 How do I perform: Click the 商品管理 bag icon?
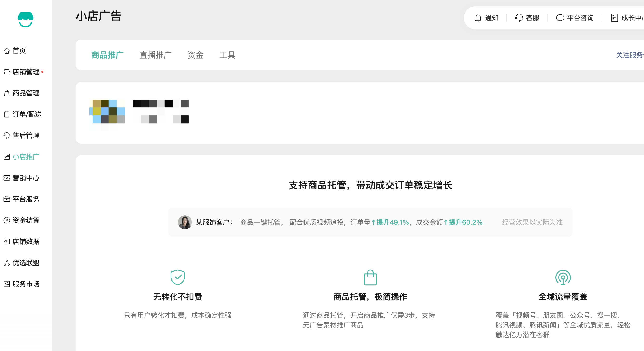click(7, 93)
